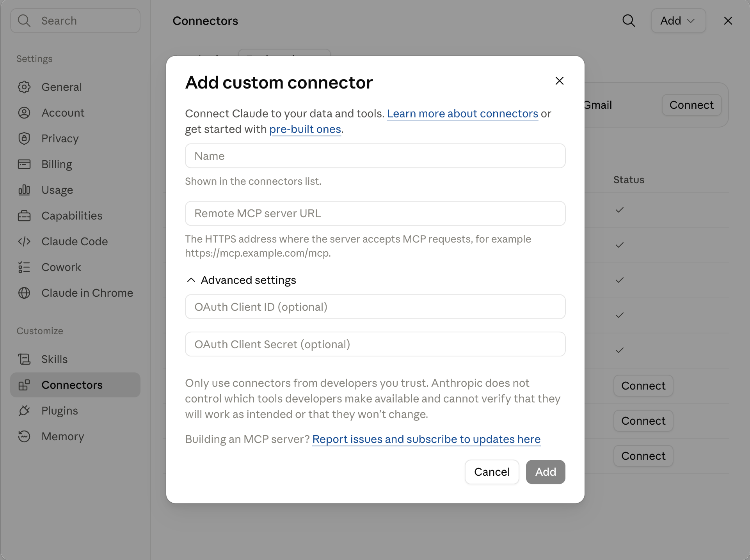Switch to the Memory section

coord(75,436)
